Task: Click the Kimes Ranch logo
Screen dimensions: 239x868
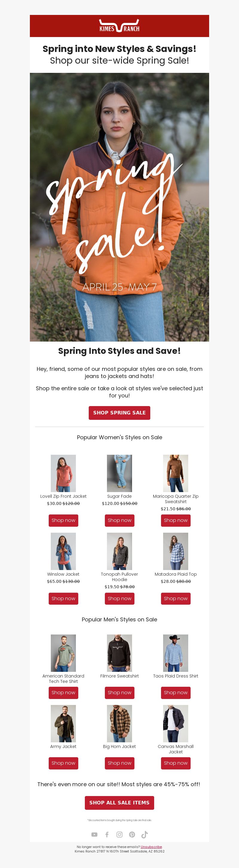Action: click(119, 26)
